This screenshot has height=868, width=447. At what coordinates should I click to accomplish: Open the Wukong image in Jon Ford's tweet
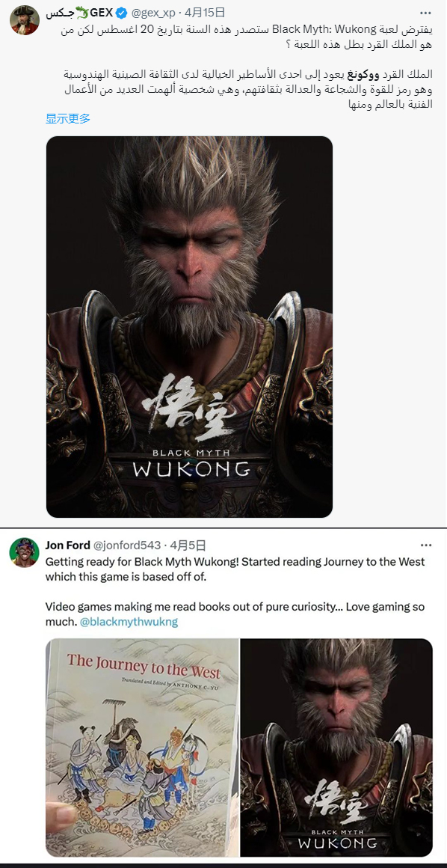336,748
